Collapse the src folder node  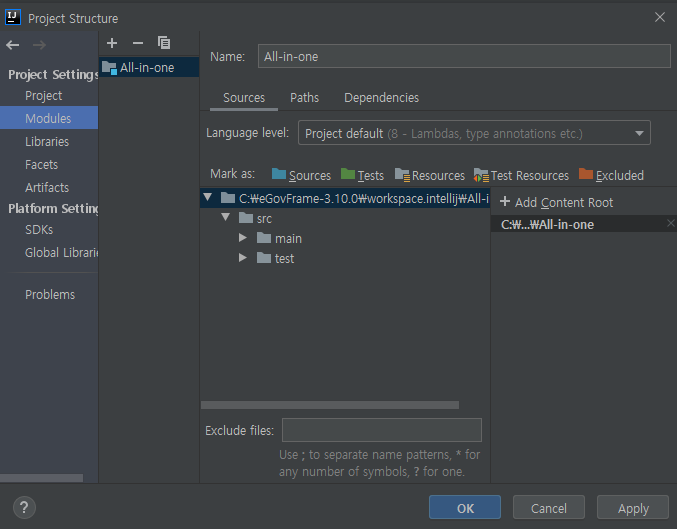[x=225, y=218]
